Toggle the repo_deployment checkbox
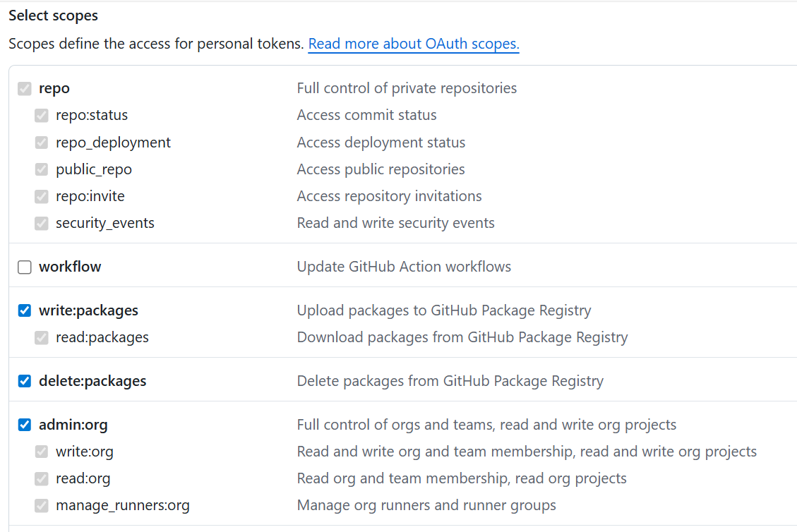 pos(42,143)
